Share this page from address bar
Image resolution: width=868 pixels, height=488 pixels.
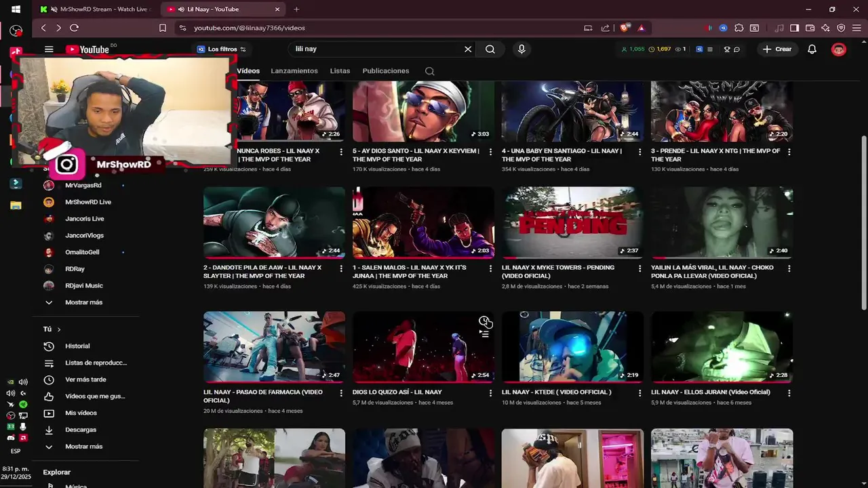point(606,28)
